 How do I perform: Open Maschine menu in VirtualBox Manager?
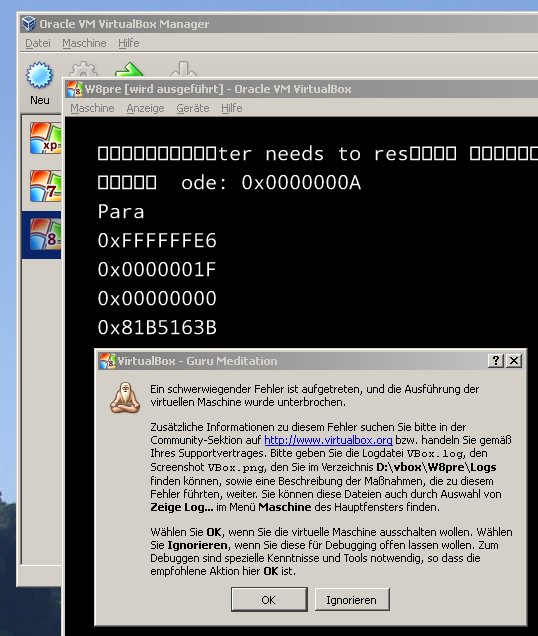84,43
